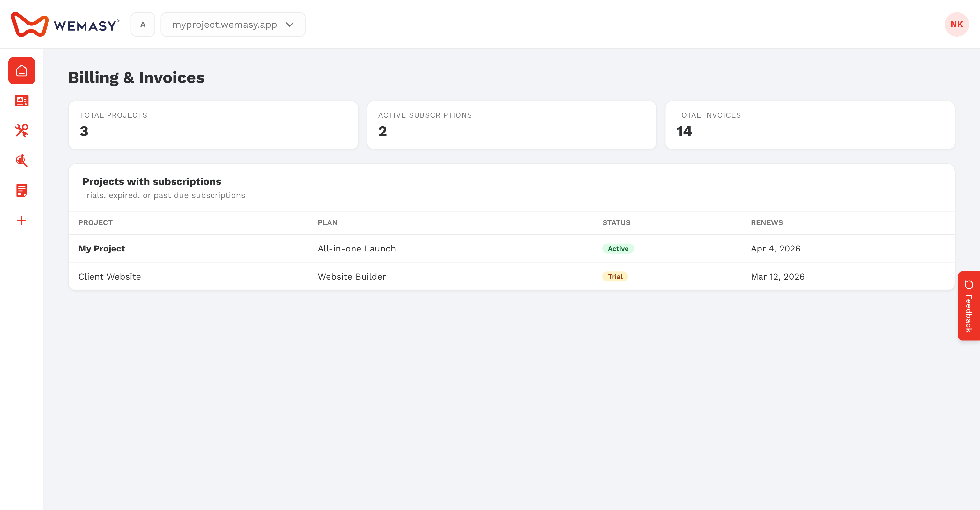Viewport: 980px width, 510px height.
Task: Open the website builder image-card sidebar icon
Action: click(22, 101)
